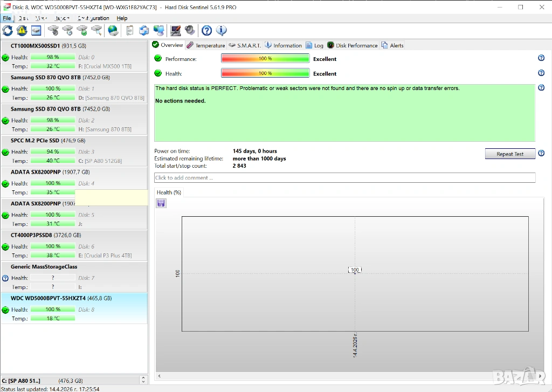Click the yellow warning alert toolbar icon

22,31
